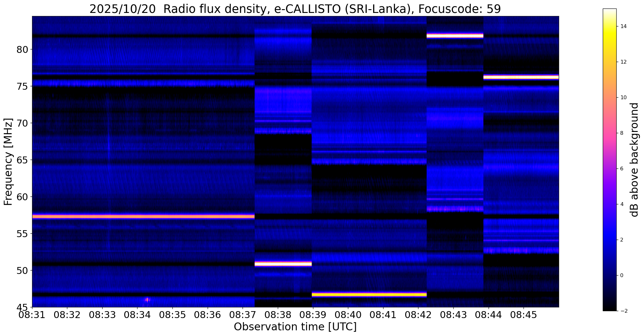Select the 08:37 time tick label

click(x=243, y=315)
